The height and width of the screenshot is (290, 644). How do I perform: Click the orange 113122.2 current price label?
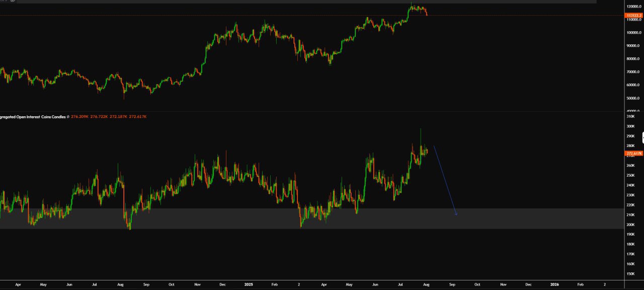click(633, 16)
